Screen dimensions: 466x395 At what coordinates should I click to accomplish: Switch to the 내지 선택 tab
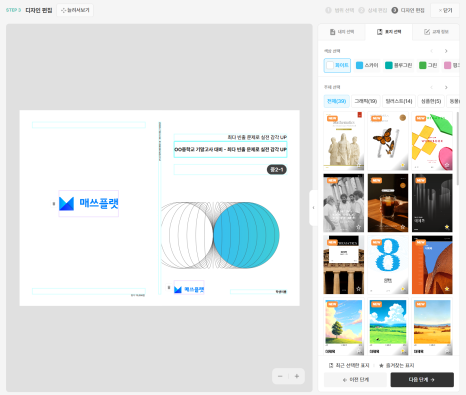pyautogui.click(x=342, y=32)
